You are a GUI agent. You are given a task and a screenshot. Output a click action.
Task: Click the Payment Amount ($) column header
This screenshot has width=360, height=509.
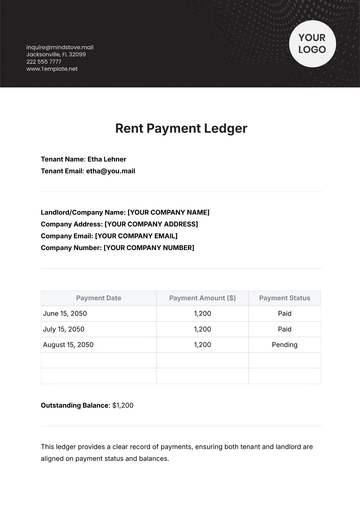tap(202, 298)
